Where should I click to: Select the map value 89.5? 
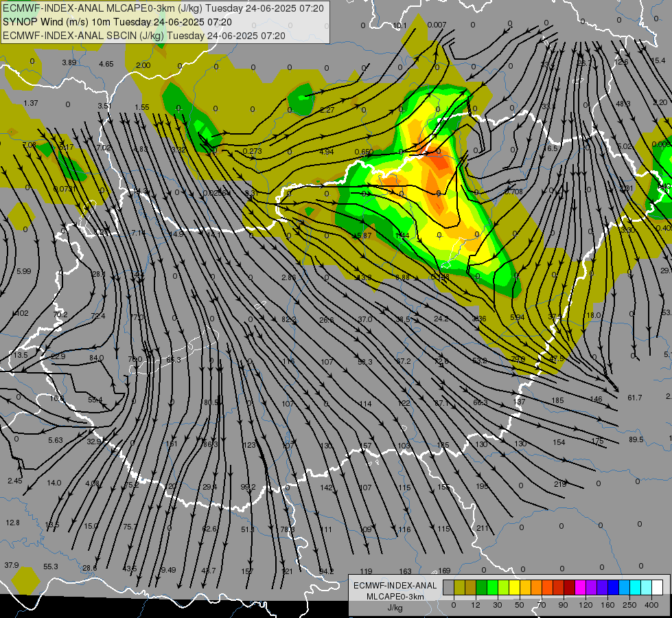[x=636, y=439]
